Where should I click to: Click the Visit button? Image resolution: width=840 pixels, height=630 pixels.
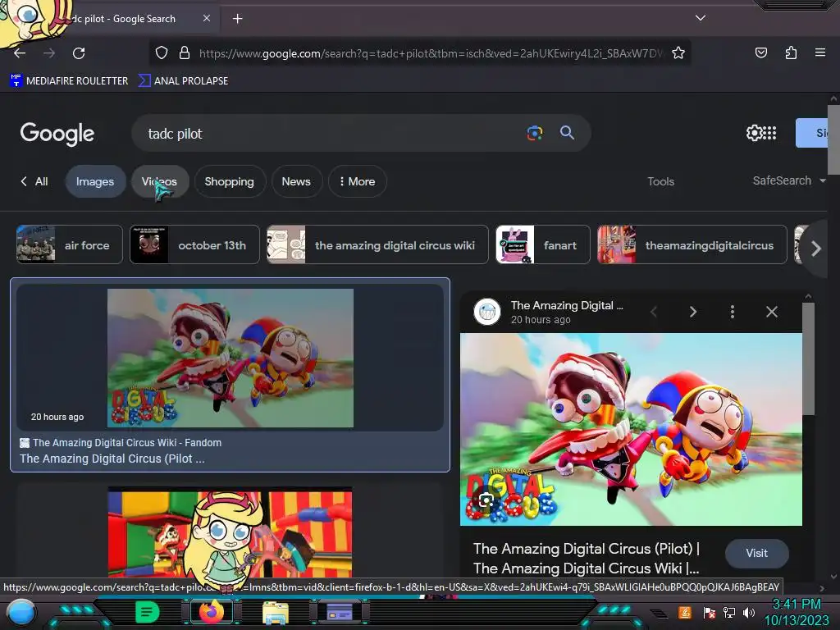[756, 554]
